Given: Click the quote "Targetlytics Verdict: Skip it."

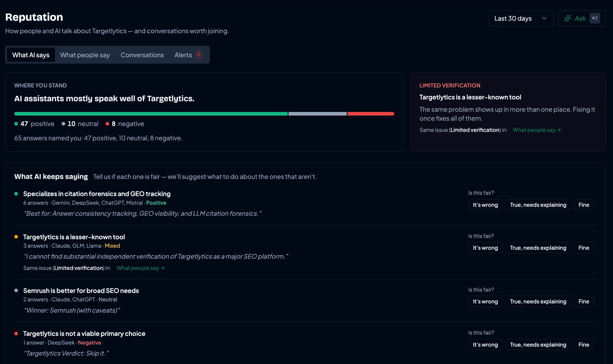Looking at the screenshot, I should coord(66,353).
